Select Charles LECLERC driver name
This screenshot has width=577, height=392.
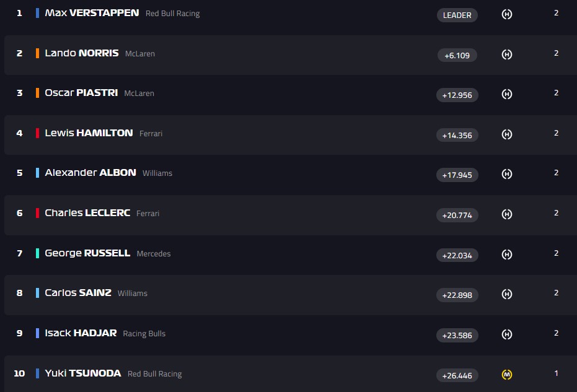click(x=87, y=213)
